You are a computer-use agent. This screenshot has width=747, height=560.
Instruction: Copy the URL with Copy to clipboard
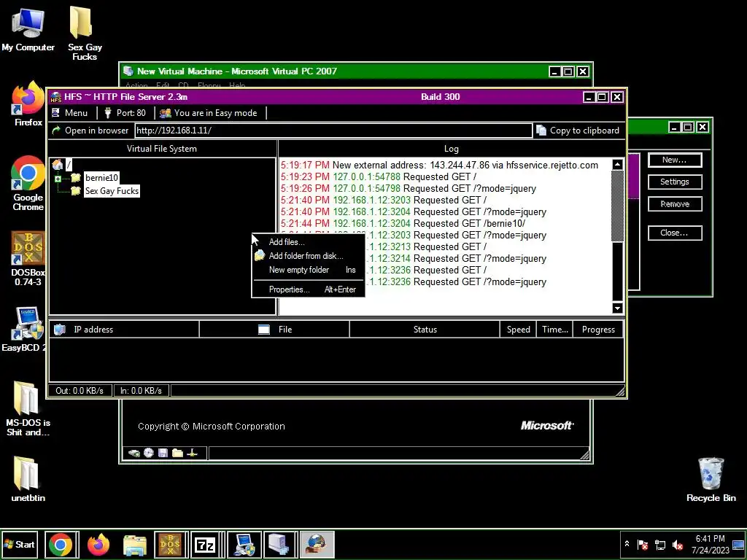[578, 131]
